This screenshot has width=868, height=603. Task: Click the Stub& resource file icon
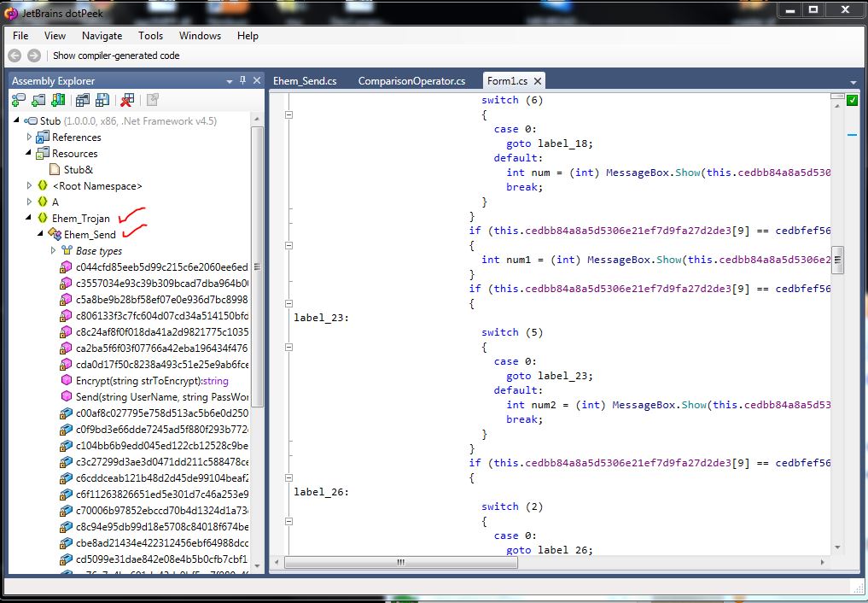(x=55, y=169)
